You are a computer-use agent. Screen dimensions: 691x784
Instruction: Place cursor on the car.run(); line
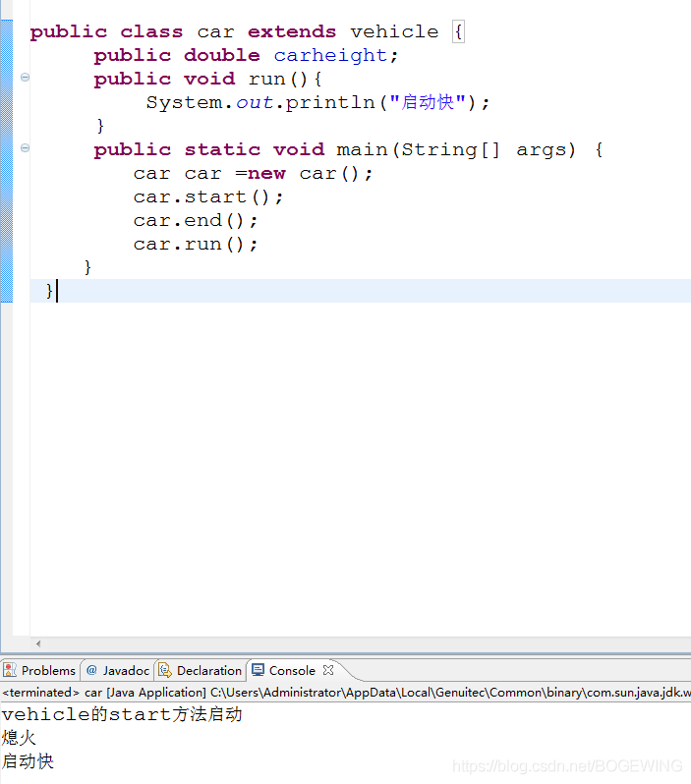(x=196, y=244)
